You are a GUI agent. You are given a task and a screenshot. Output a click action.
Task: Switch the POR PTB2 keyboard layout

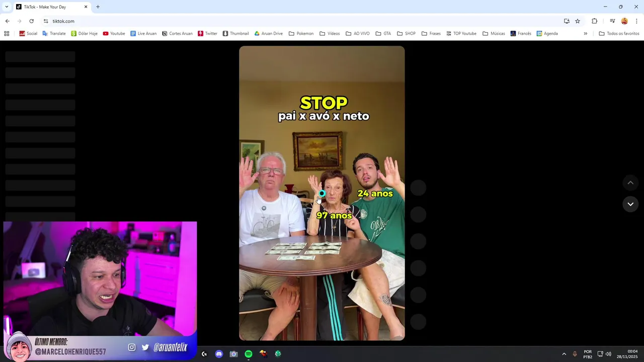(x=588, y=354)
